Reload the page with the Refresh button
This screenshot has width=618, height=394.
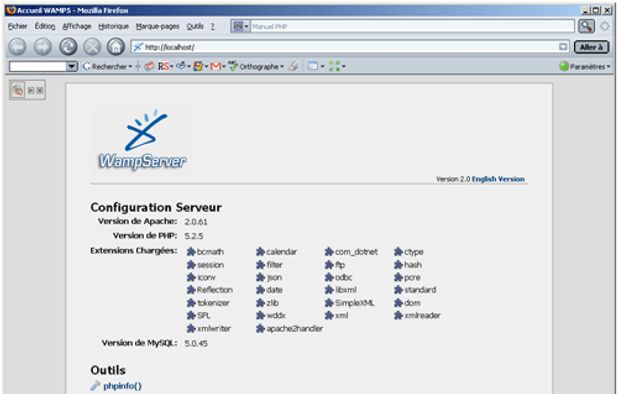point(68,47)
